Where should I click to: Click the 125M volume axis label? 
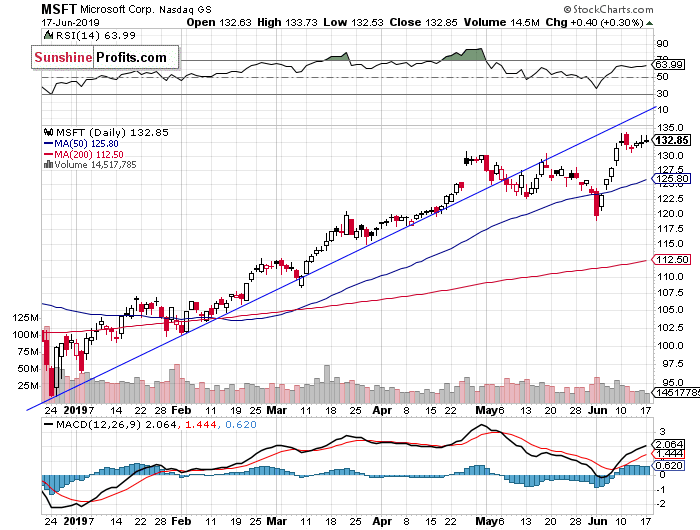coord(25,318)
